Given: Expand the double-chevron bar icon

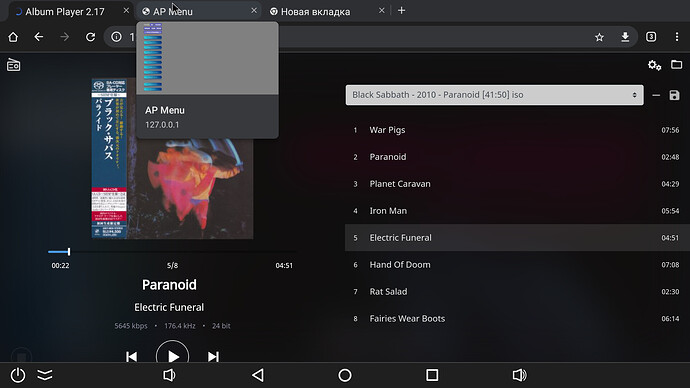Looking at the screenshot, I should point(45,375).
